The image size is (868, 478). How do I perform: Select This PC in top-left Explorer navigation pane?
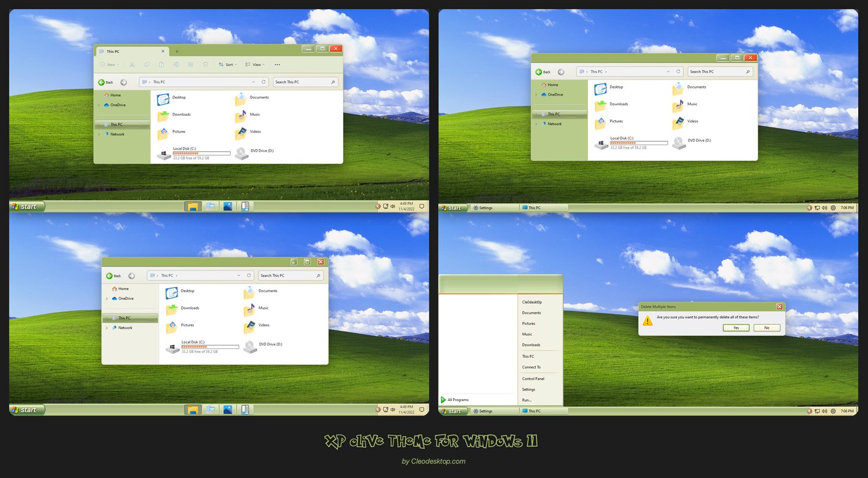[x=122, y=124]
